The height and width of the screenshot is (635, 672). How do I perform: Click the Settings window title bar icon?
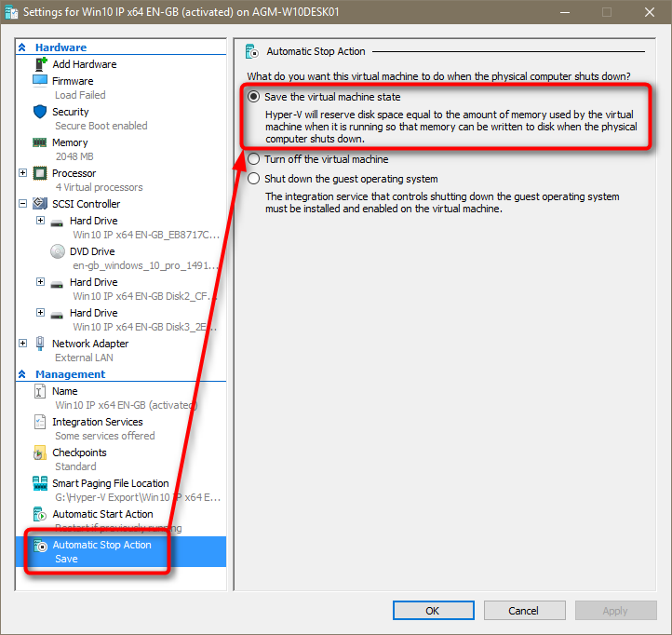[x=11, y=12]
